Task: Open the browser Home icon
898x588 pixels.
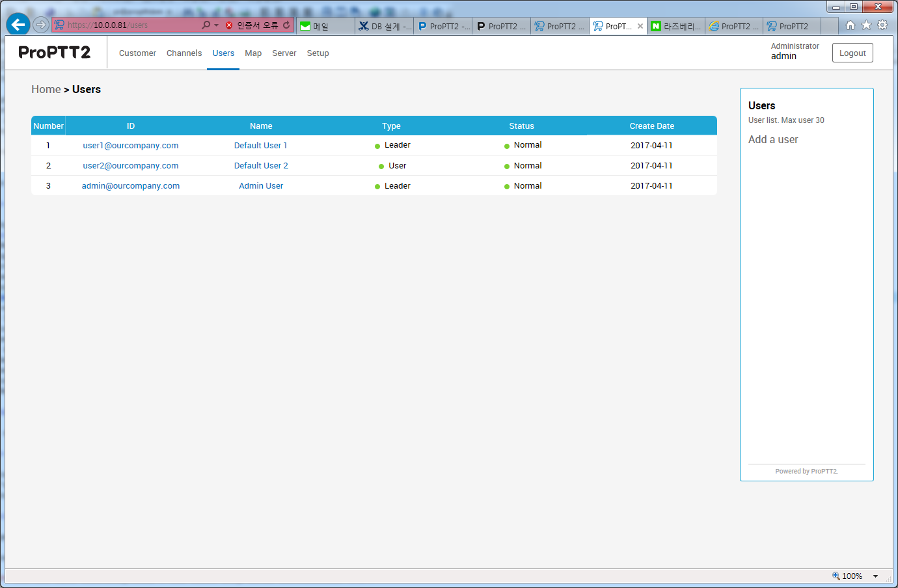Action: coord(850,25)
